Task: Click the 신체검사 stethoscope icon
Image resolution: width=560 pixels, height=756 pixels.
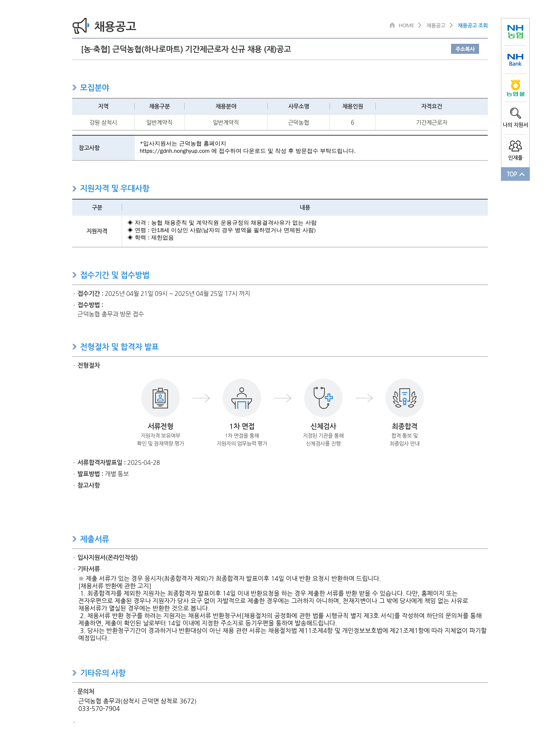Action: pyautogui.click(x=323, y=398)
